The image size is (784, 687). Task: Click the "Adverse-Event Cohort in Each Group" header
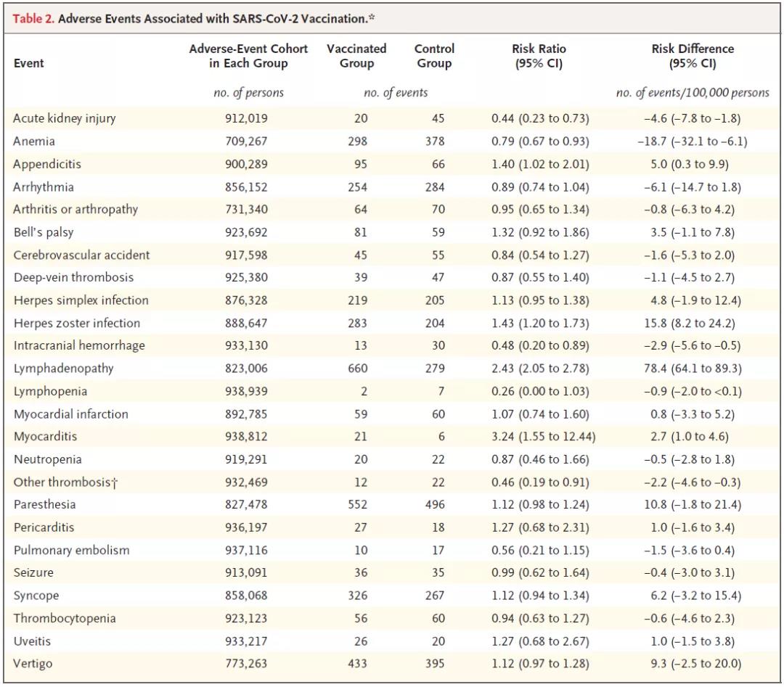248,56
